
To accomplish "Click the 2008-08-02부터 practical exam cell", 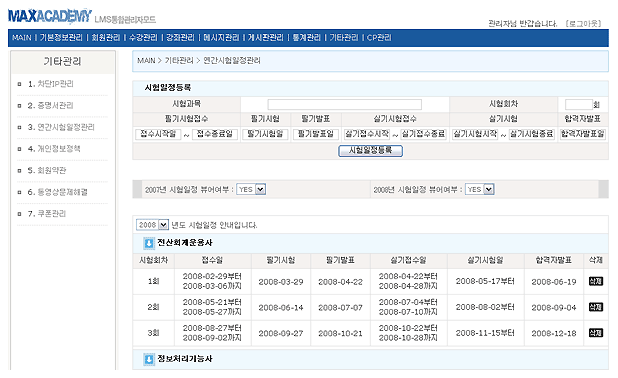I will 485,307.
